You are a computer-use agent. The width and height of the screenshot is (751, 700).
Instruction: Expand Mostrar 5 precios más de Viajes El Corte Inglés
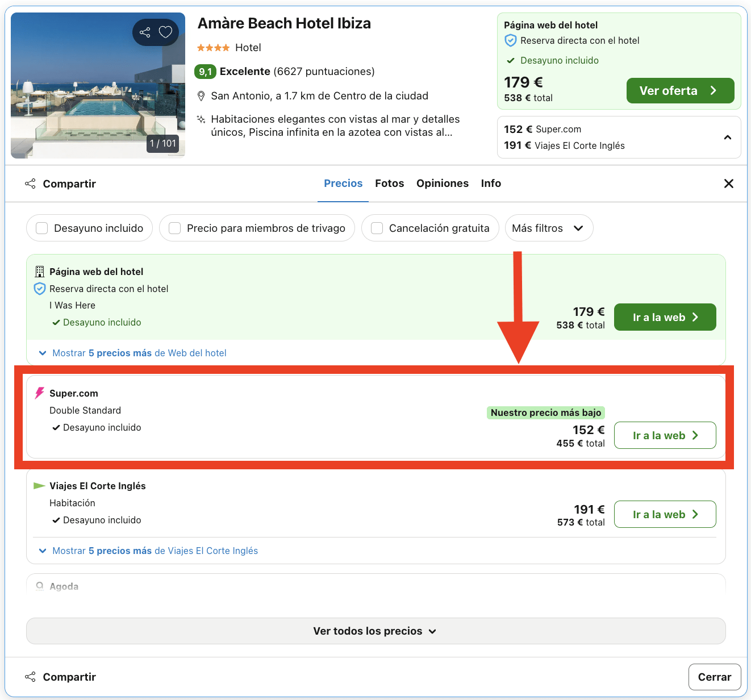click(x=148, y=551)
